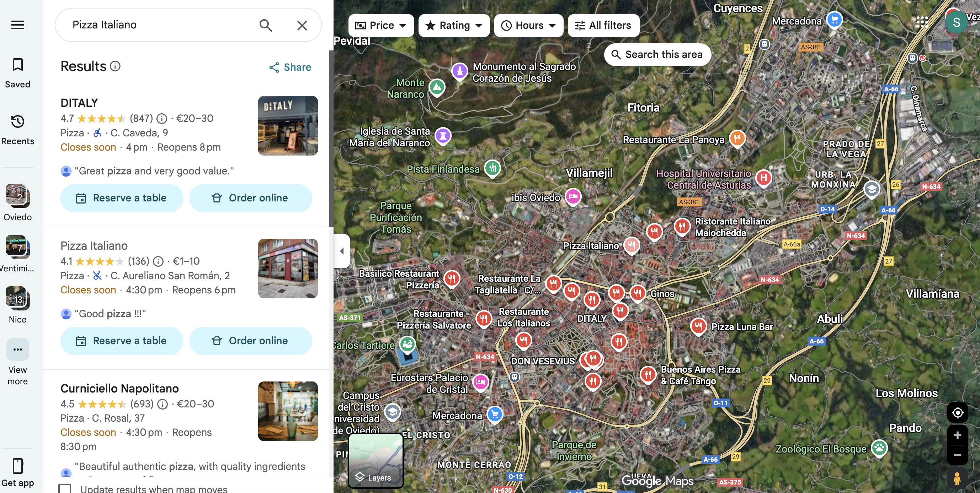This screenshot has height=493, width=980.
Task: Open the hamburger main menu
Action: [x=17, y=25]
